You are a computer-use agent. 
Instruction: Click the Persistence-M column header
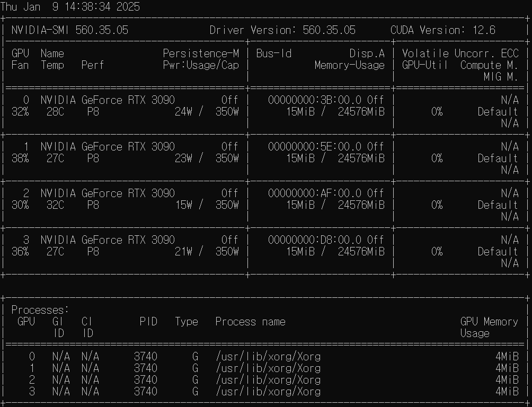[x=201, y=53]
